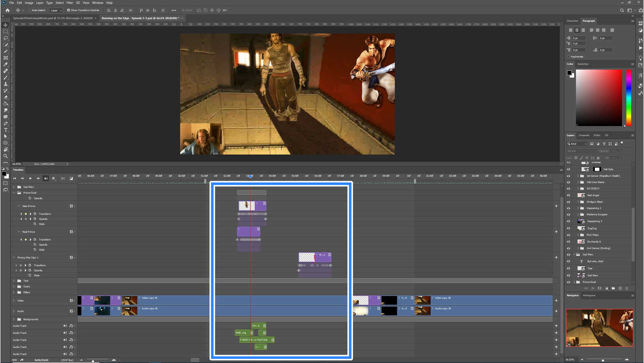Screen dimensions: 644x363
Task: Mute the first Audio Track
Action: pos(65,326)
